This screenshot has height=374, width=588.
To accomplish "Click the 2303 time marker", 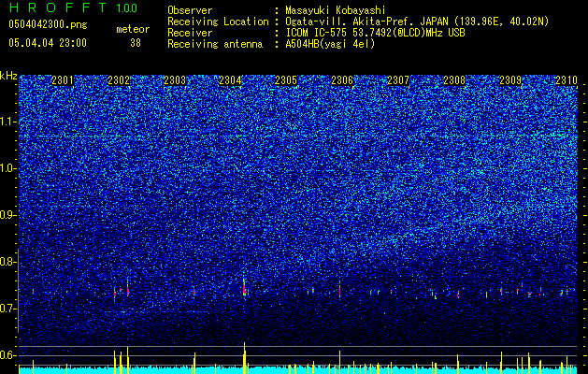I will pyautogui.click(x=175, y=80).
